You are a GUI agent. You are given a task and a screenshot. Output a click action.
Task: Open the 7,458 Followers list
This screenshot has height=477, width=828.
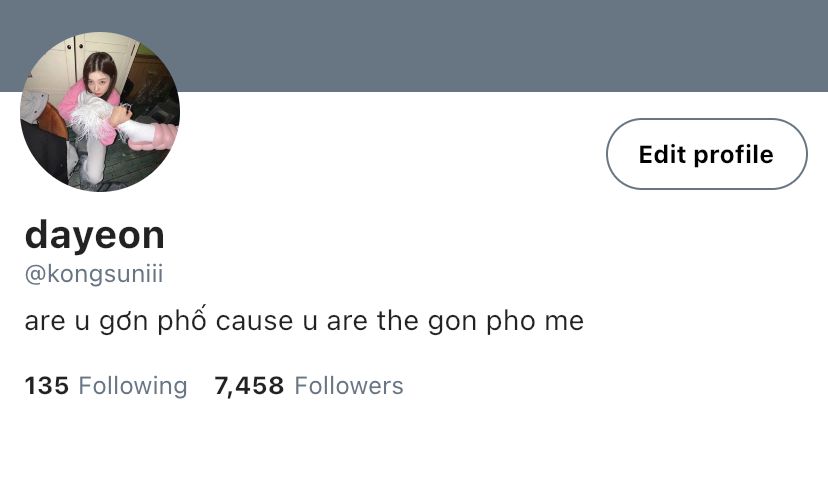(309, 386)
